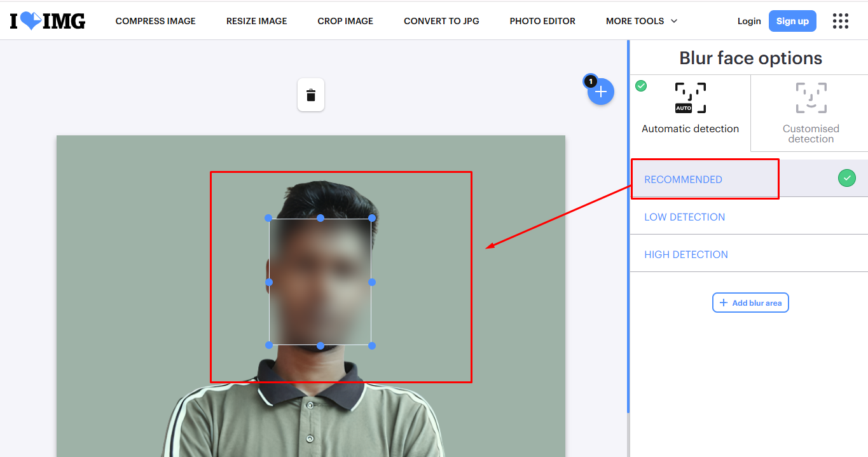Open the apps grid icon top right

tap(841, 21)
